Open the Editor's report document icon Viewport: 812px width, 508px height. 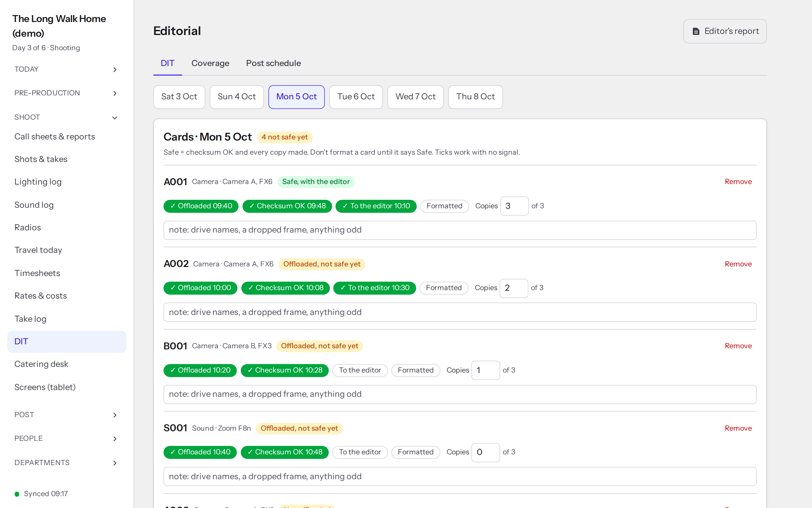click(696, 31)
